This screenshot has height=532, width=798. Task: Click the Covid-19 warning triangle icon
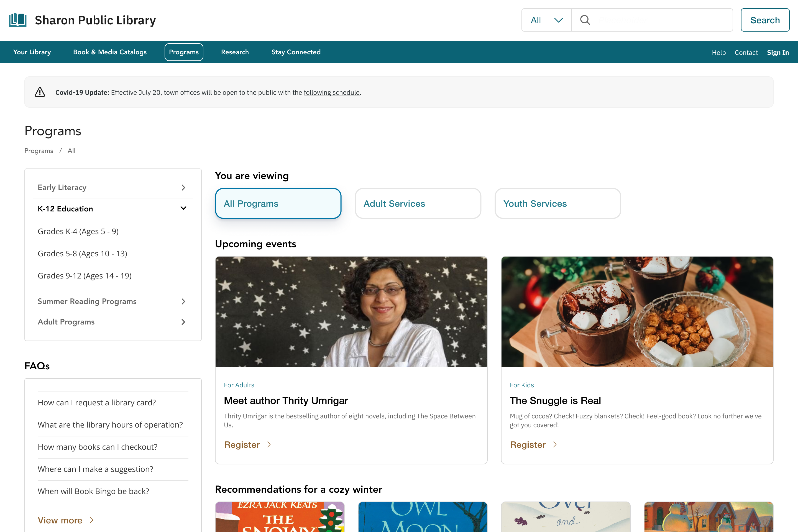[40, 92]
